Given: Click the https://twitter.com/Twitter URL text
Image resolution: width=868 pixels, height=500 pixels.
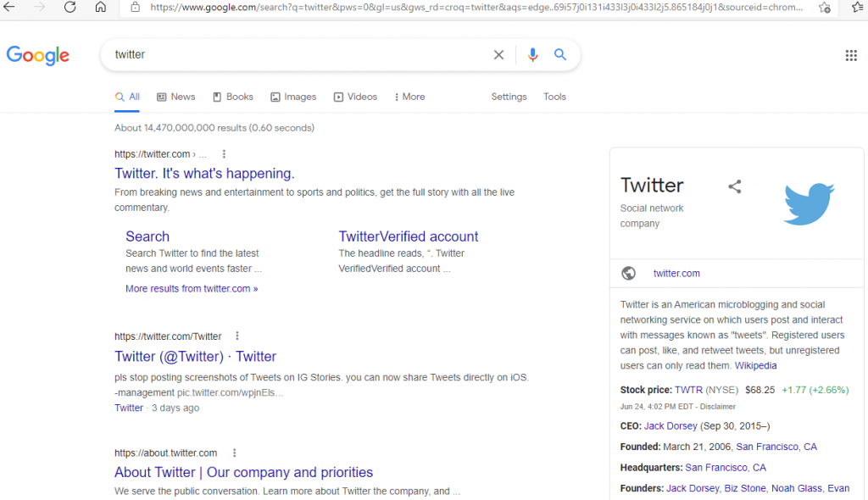Looking at the screenshot, I should 168,336.
